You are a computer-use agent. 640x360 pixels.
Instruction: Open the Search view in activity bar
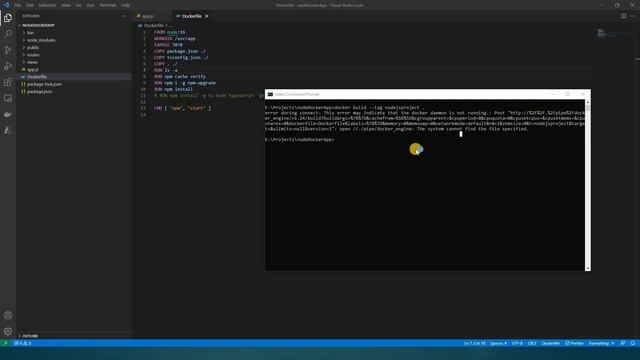point(8,34)
